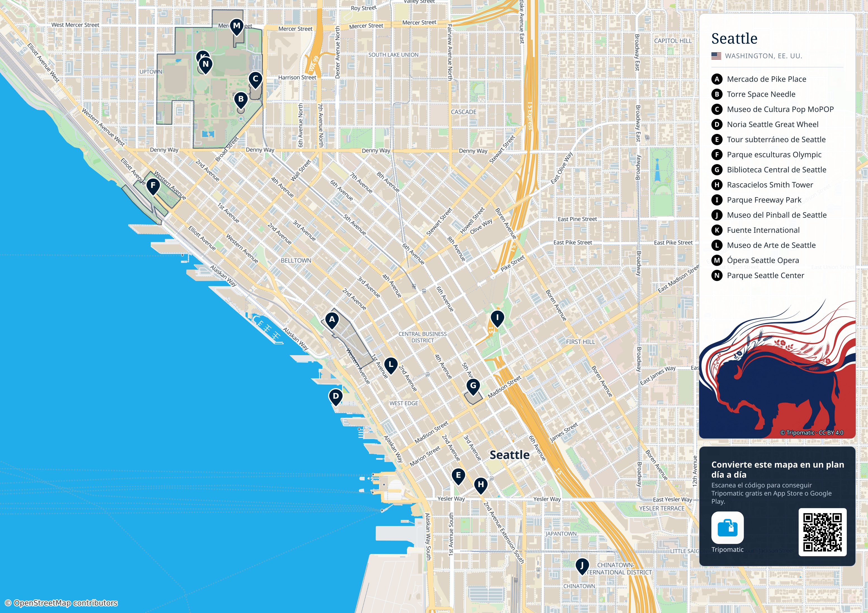868x613 pixels.
Task: Click the BELLTOWN neighborhood label
Action: (296, 261)
